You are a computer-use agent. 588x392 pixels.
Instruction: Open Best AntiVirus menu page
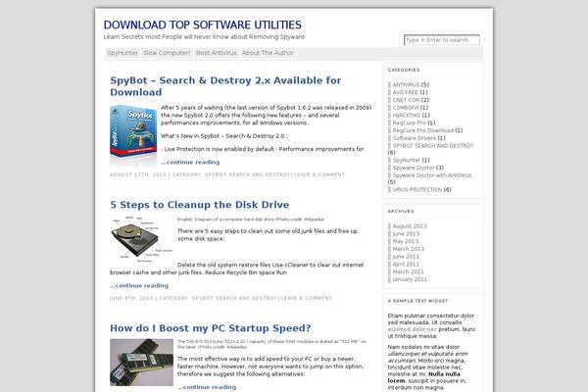(217, 53)
